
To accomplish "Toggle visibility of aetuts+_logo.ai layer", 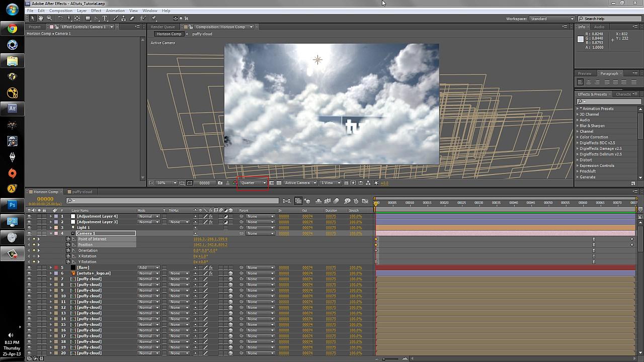I will [x=29, y=274].
